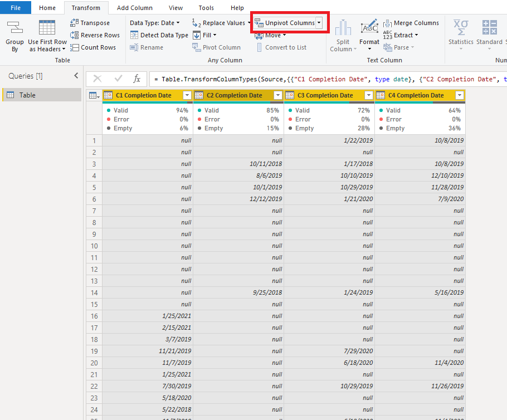This screenshot has width=507, height=420.
Task: Click the Detect Data Type icon
Action: point(134,35)
